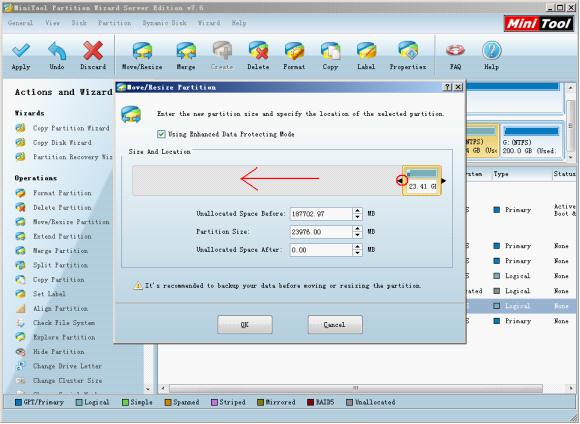Viewport: 580px width, 424px height.
Task: Choose Change Drive Letter operation
Action: [59, 366]
